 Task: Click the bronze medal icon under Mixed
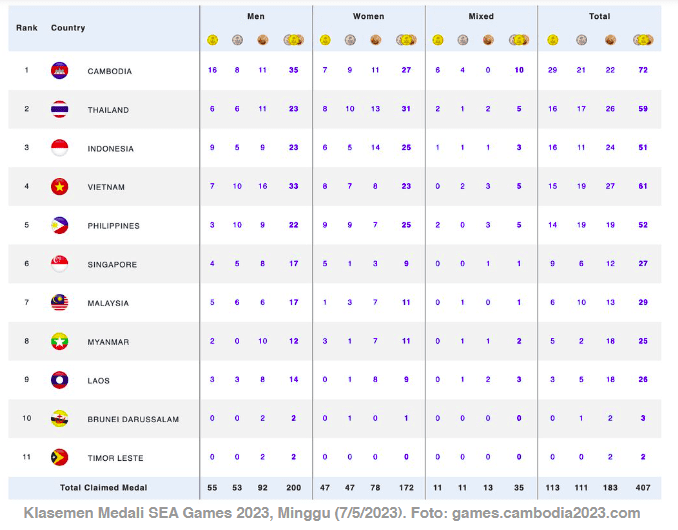(487, 40)
